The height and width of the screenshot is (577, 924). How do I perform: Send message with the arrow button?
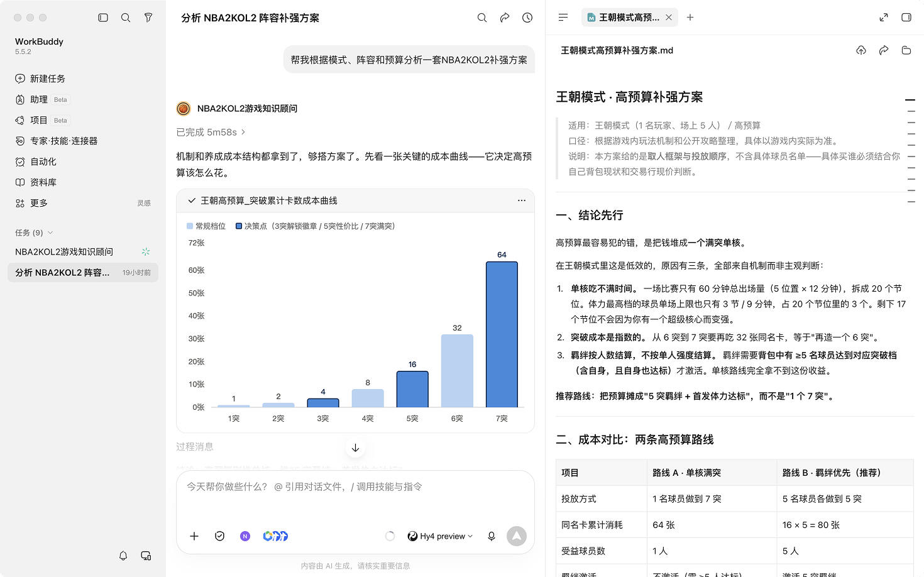point(517,536)
